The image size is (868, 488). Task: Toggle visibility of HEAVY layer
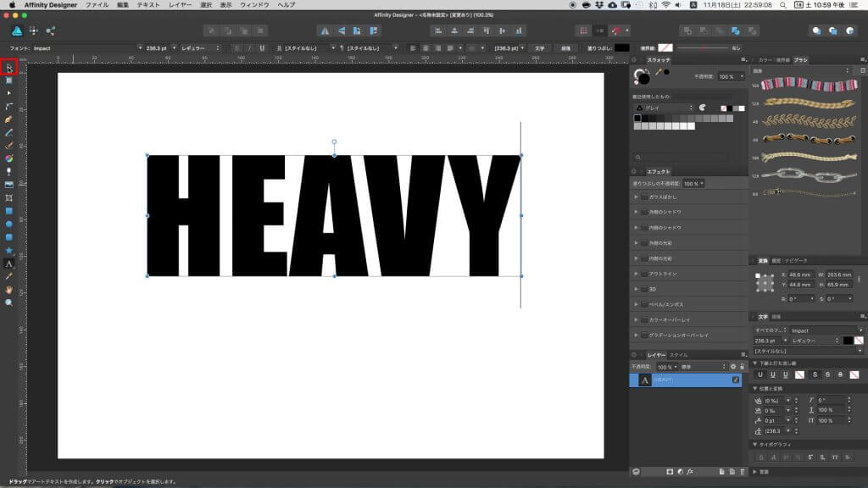click(x=736, y=380)
